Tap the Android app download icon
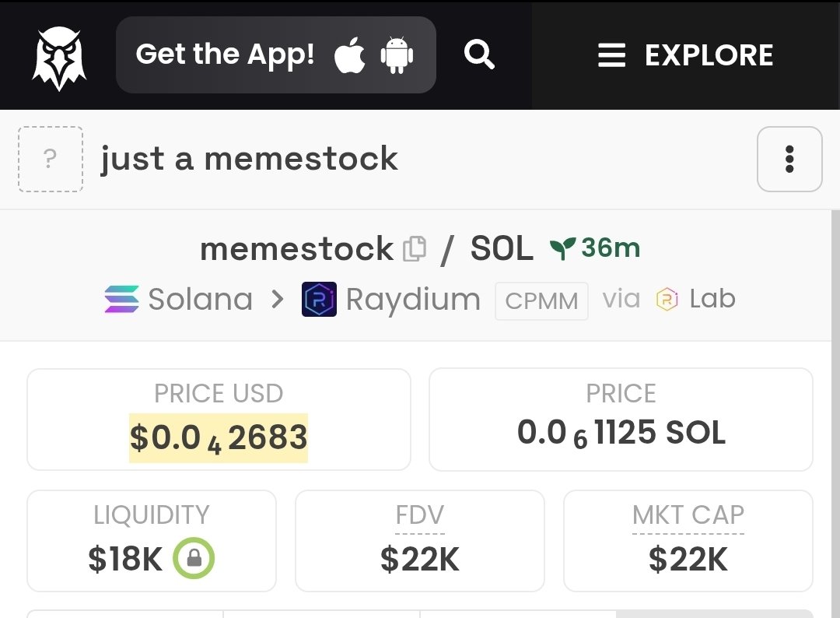This screenshot has height=618, width=840. 397,54
